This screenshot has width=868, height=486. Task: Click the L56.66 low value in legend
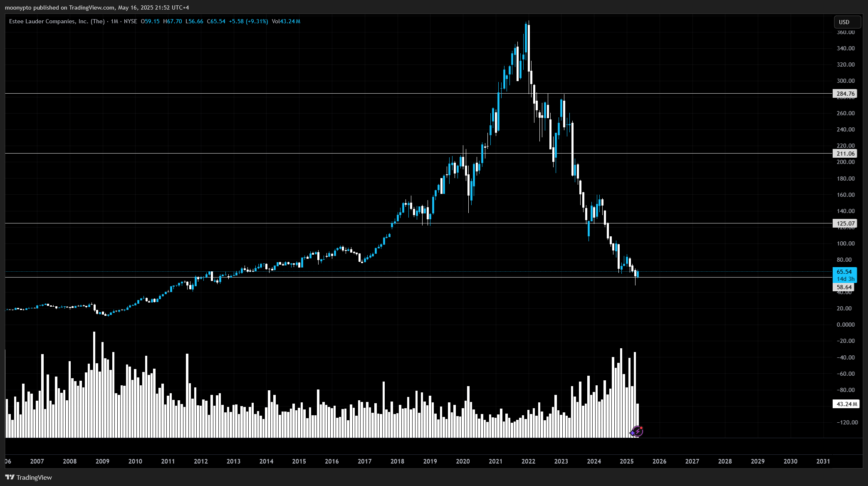pyautogui.click(x=194, y=21)
